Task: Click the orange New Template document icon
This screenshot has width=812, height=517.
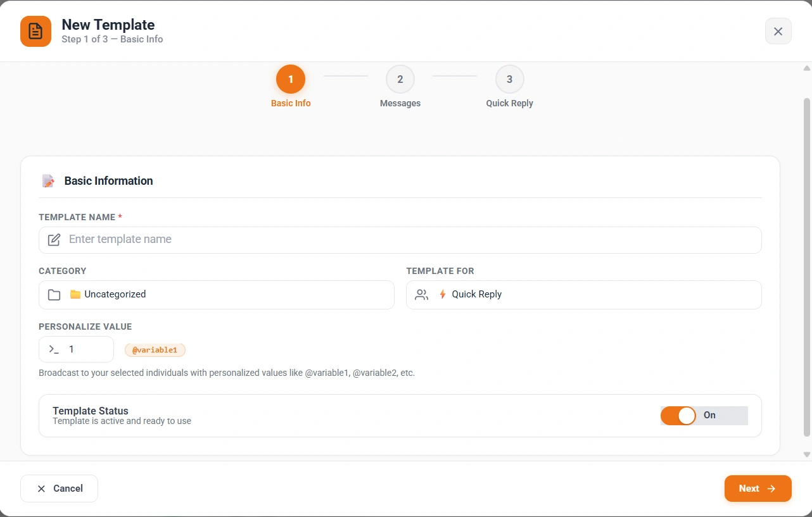Action: coord(35,31)
